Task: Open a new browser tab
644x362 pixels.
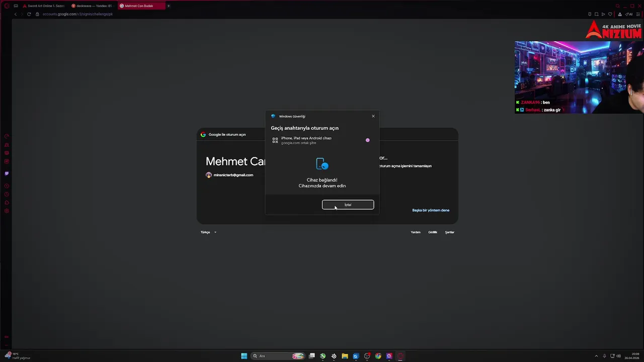Action: 169,6
